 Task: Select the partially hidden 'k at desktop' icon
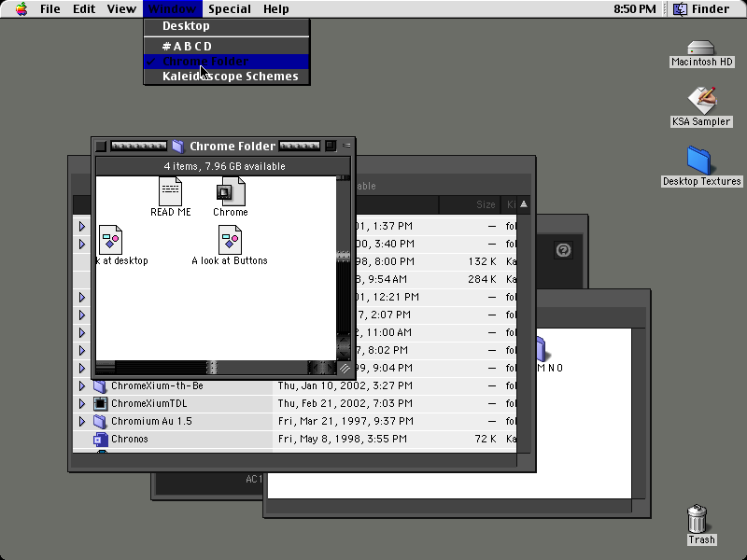110,240
